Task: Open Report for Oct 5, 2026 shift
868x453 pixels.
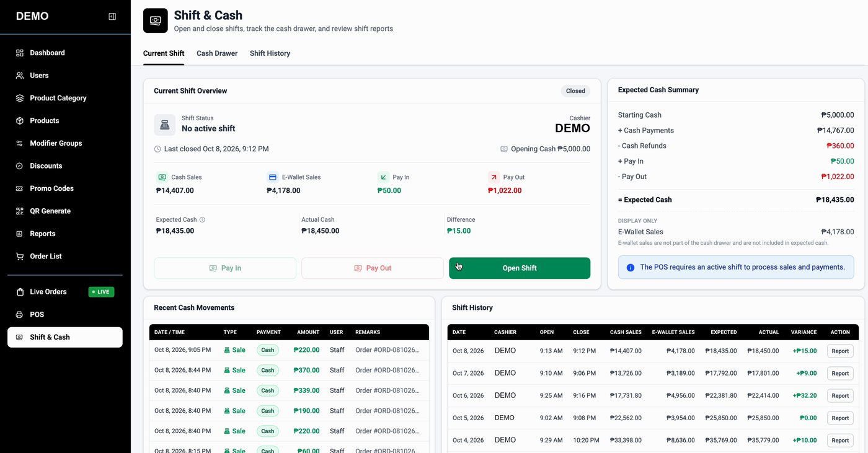Action: [x=840, y=418]
